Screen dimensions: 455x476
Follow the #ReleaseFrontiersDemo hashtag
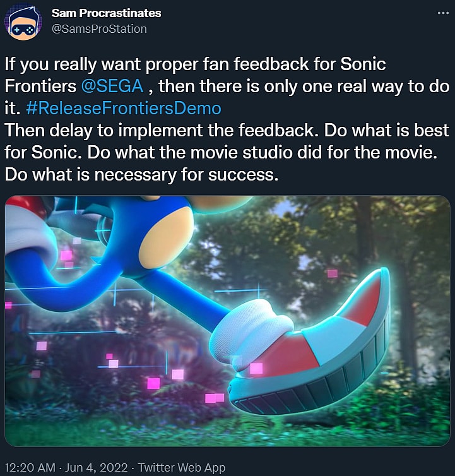124,109
